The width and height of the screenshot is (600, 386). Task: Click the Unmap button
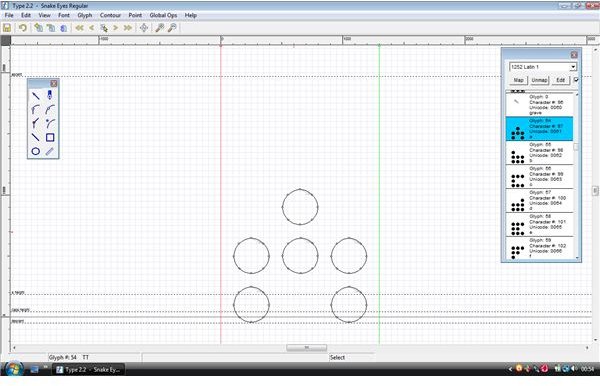click(x=540, y=80)
